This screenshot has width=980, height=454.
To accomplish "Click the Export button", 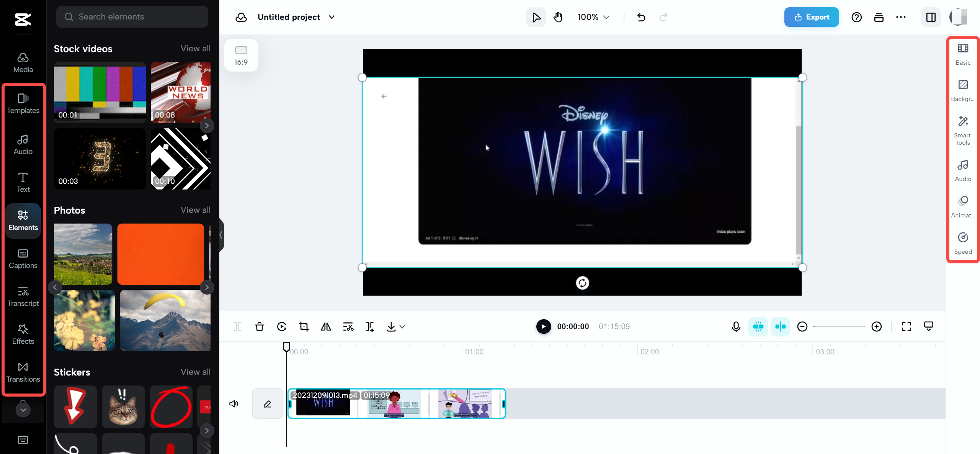I will point(811,17).
